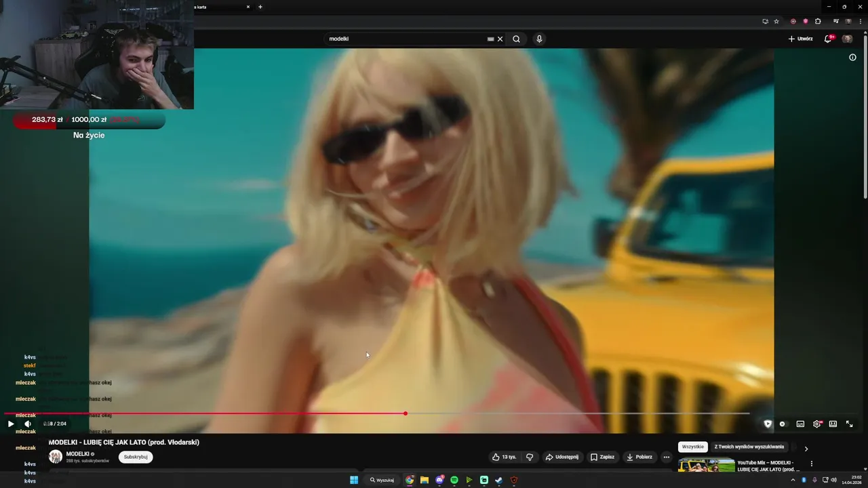Open a new browser tab
This screenshot has height=488, width=868.
click(260, 7)
